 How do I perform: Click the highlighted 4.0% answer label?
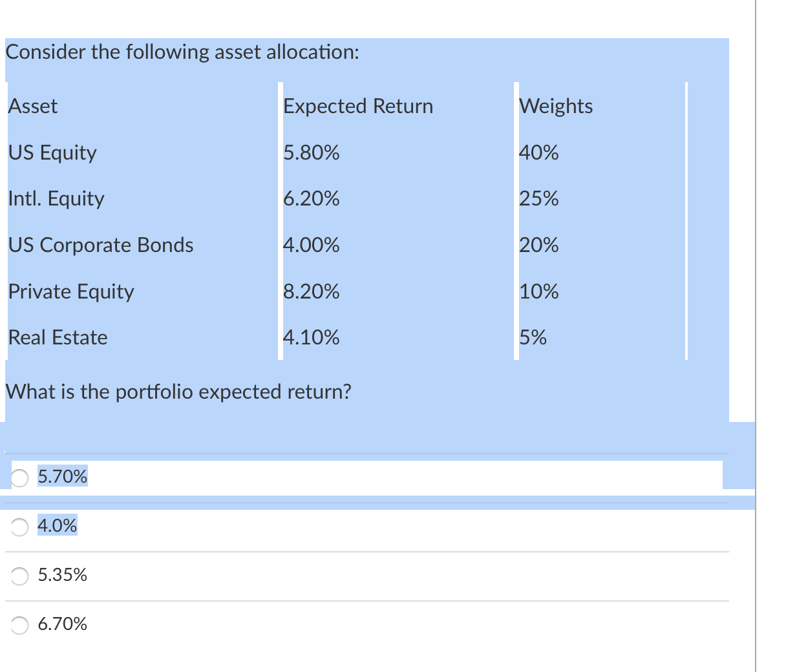pyautogui.click(x=56, y=526)
